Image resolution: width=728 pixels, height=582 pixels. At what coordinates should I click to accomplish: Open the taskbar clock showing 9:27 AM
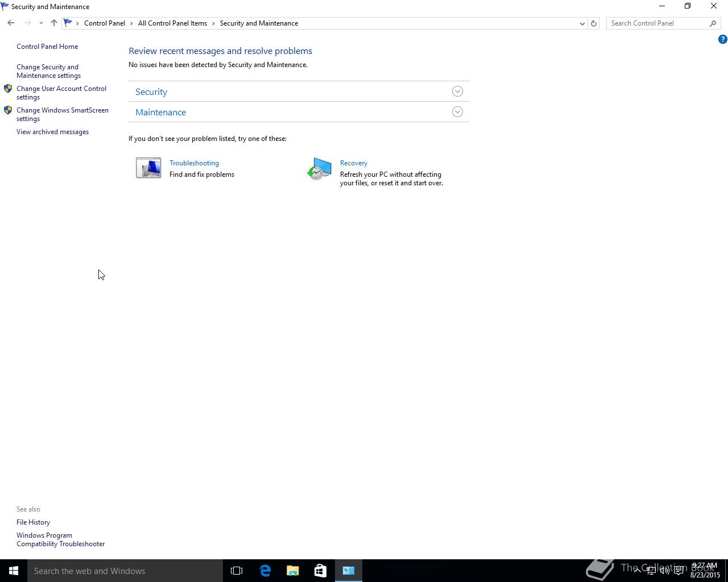click(x=705, y=571)
